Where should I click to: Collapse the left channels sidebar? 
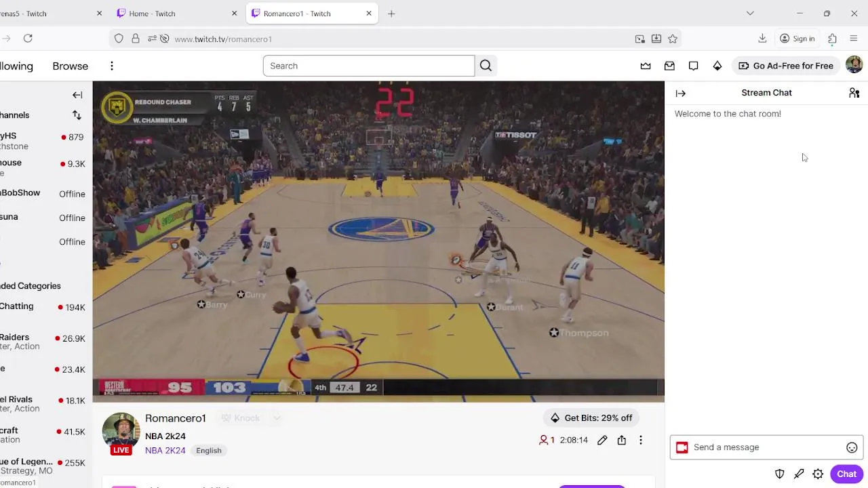pos(77,95)
